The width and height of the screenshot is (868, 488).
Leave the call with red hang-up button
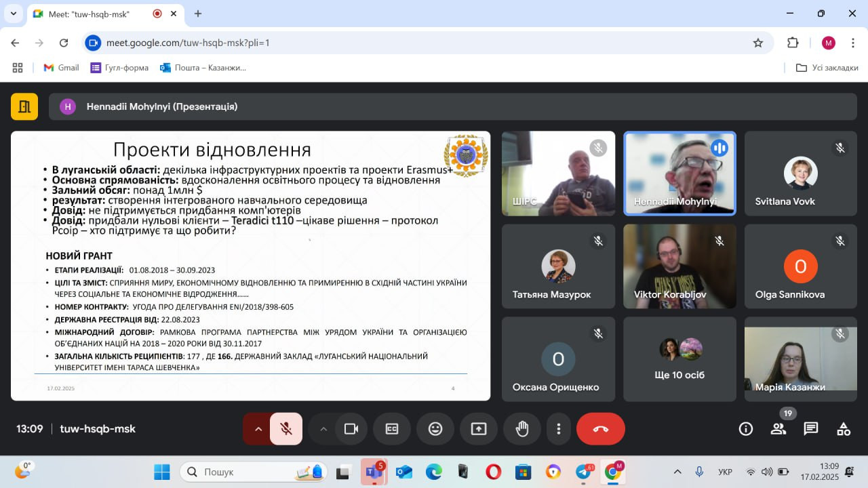click(x=601, y=429)
